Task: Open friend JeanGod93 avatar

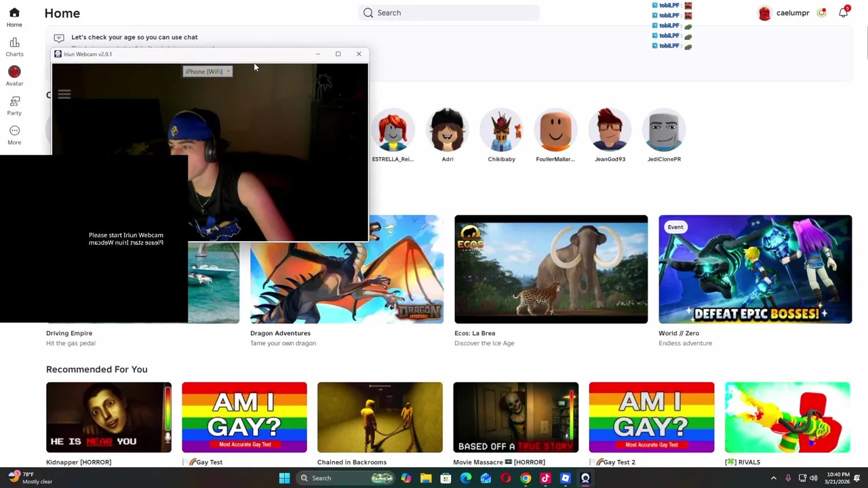Action: 610,129
